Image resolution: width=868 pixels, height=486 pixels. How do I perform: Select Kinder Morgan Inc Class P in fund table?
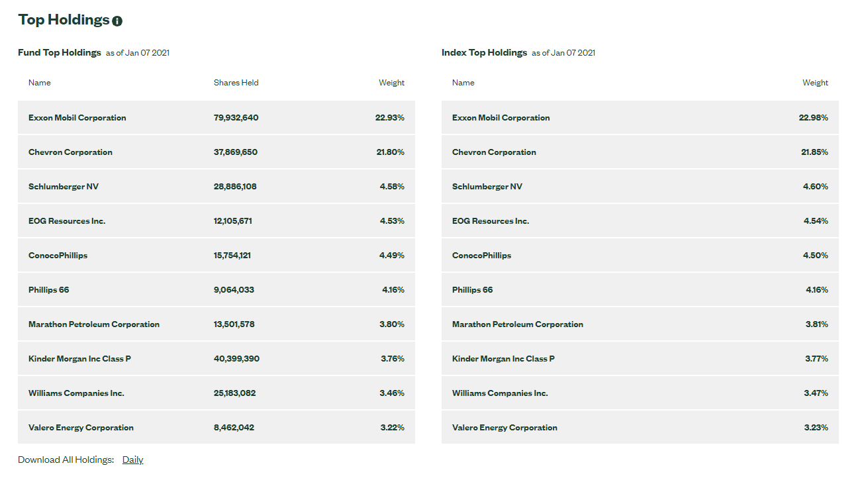click(x=79, y=359)
